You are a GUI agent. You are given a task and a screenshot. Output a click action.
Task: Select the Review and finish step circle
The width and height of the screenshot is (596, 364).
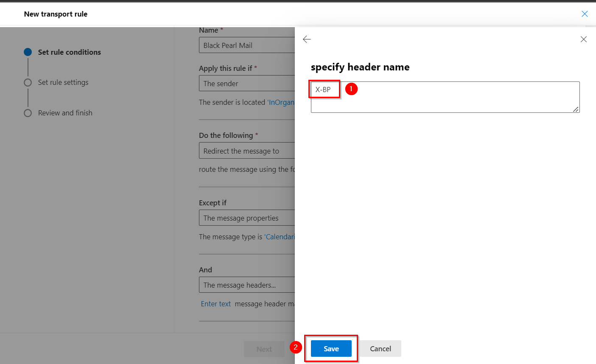[x=28, y=113]
